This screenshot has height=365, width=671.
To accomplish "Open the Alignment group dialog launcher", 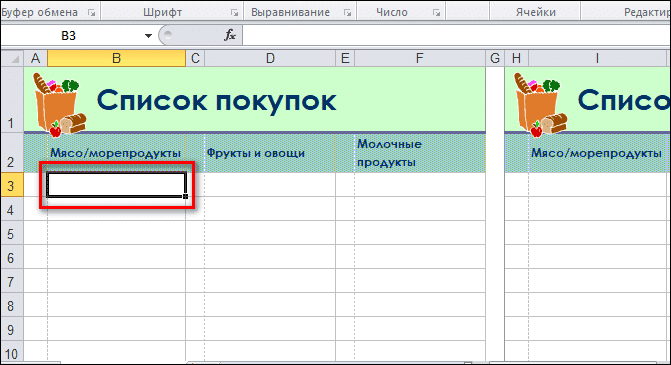I will pyautogui.click(x=347, y=13).
